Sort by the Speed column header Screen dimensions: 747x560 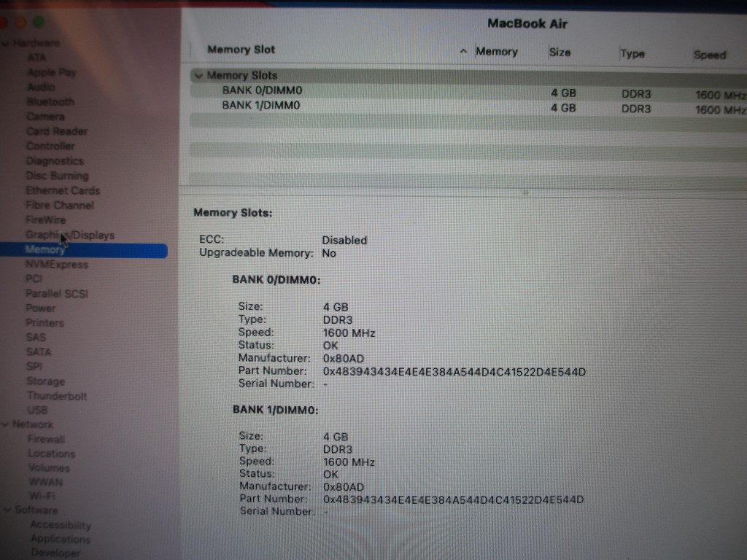click(710, 55)
